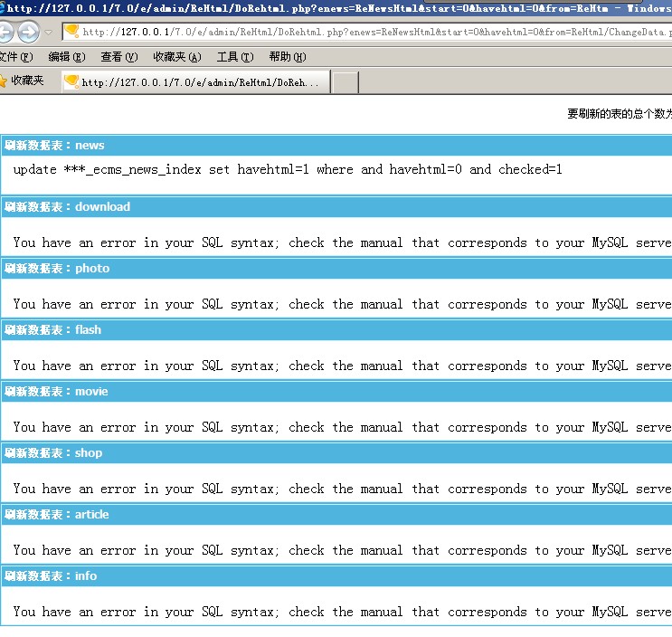Viewport: 672px width, 637px height.
Task: Open the recent pages dropdown arrow
Action: pyautogui.click(x=49, y=33)
